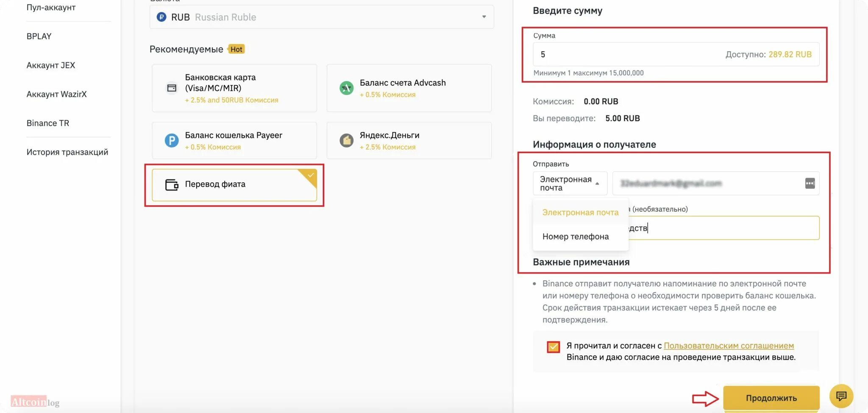The image size is (868, 413).
Task: Open Пул-аккаунт in the sidebar
Action: (51, 7)
